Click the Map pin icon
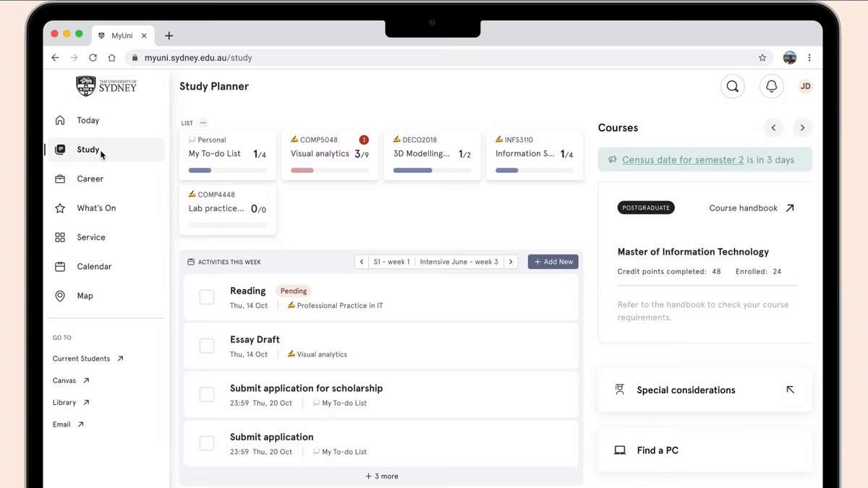868x488 pixels. click(60, 296)
